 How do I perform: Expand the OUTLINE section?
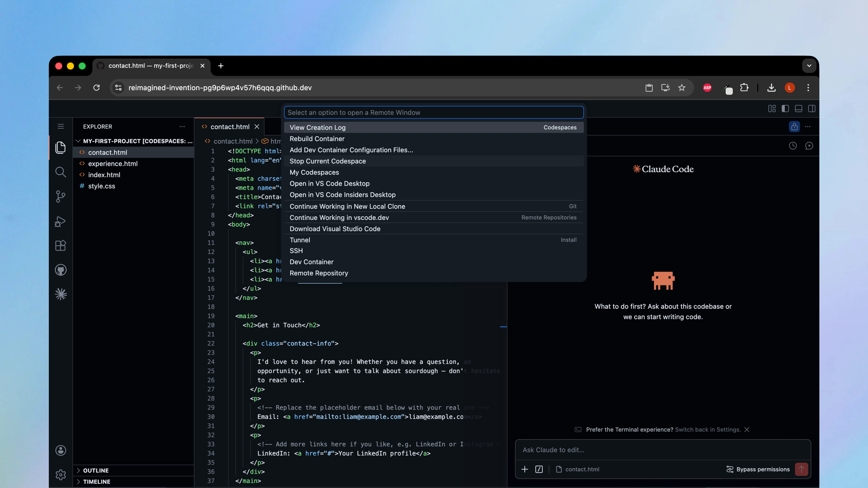(96, 470)
